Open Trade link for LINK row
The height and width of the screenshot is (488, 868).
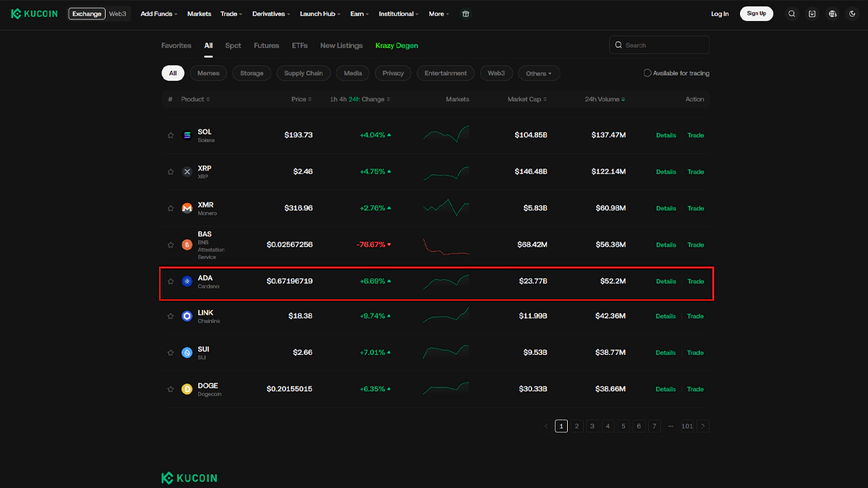tap(695, 316)
